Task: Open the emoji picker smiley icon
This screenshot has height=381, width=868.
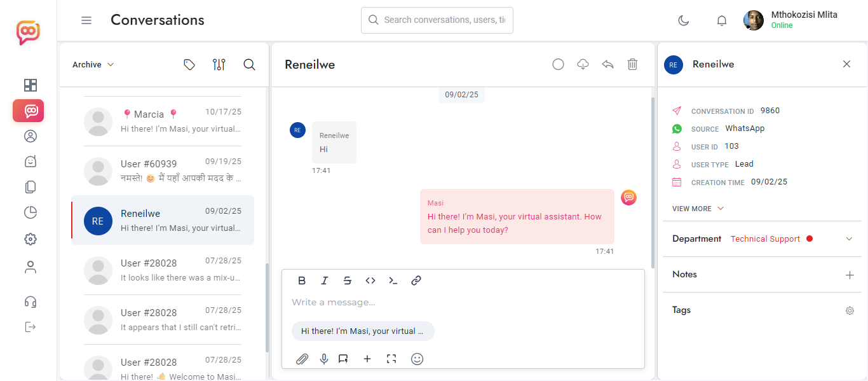Action: click(417, 359)
